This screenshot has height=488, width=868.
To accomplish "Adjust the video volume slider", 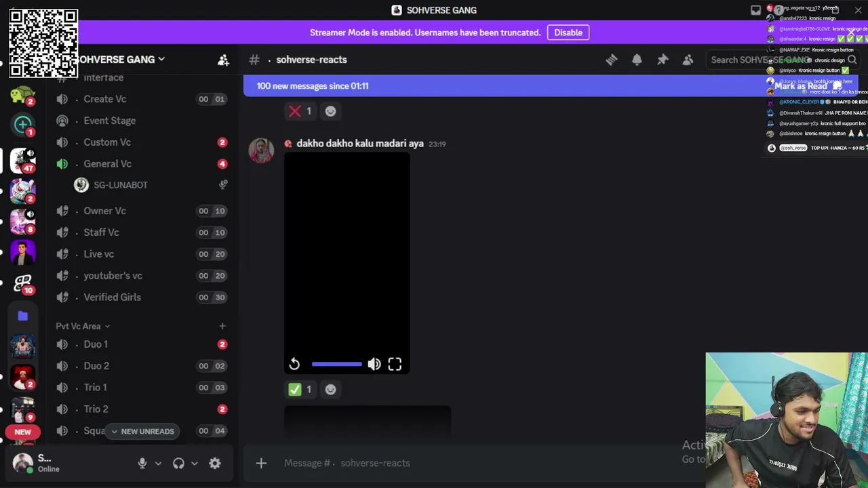I will tap(336, 365).
